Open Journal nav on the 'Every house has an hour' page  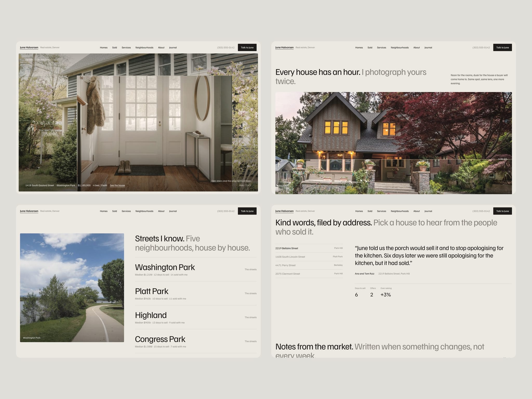pos(428,48)
